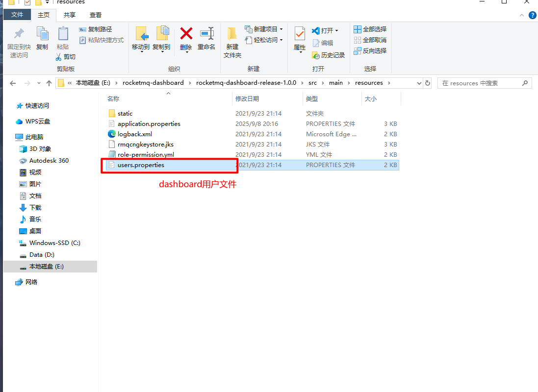Click src breadcrumb segment
This screenshot has height=392, width=538.
tap(312, 83)
